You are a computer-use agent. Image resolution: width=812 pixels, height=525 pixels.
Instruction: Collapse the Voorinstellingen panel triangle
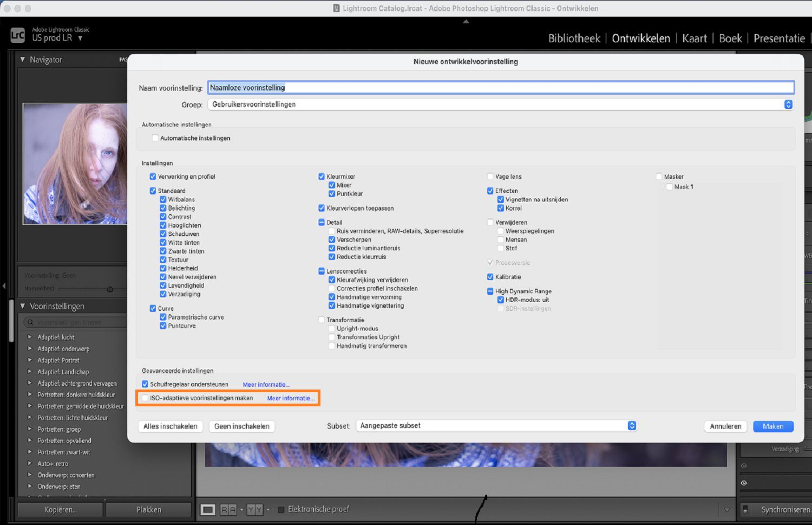pos(23,306)
